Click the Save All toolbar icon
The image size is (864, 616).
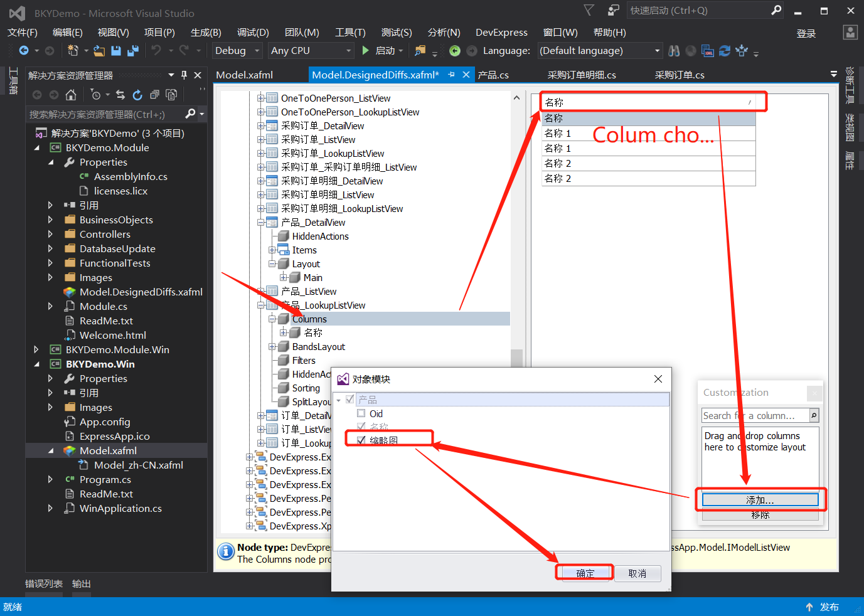click(x=133, y=51)
